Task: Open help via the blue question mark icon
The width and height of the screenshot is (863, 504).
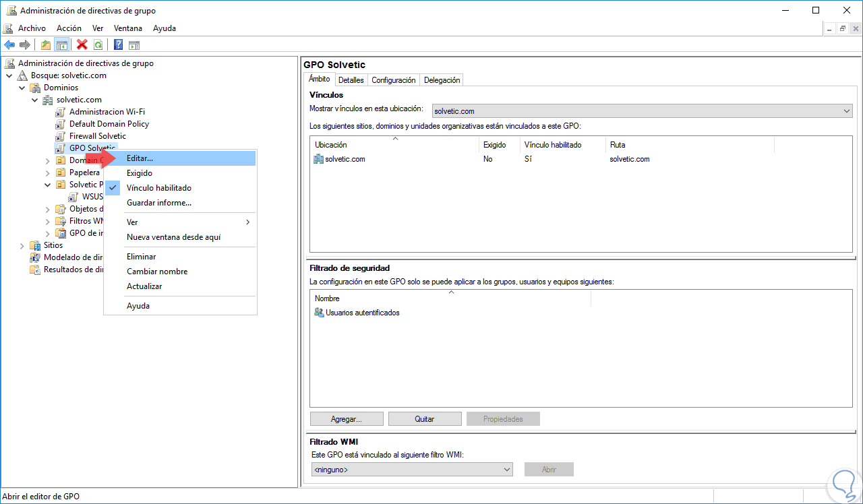Action: click(x=118, y=44)
